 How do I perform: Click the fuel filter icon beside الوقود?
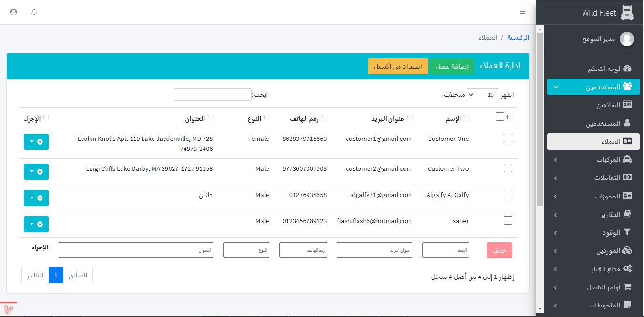tap(627, 232)
